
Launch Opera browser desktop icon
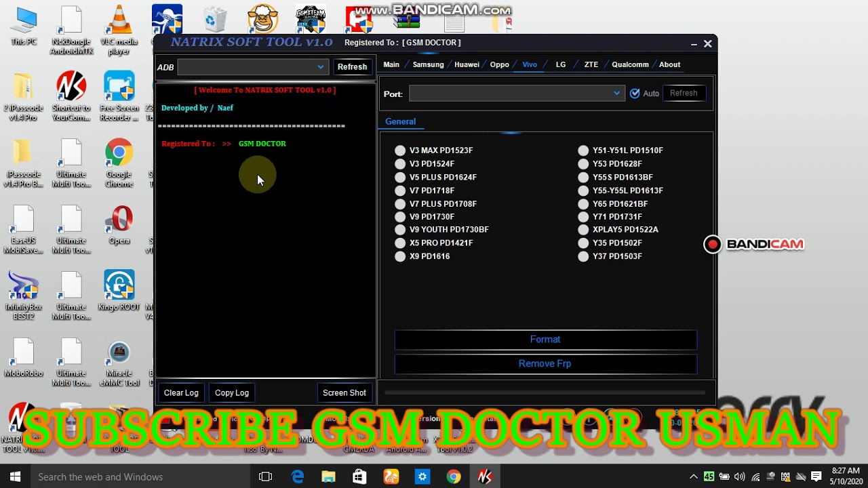point(119,225)
